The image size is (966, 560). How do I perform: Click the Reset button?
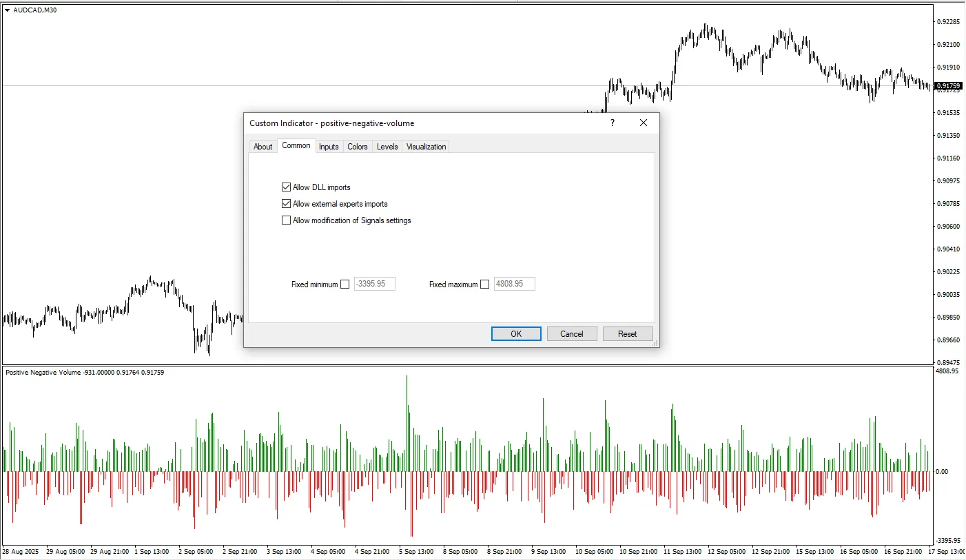[628, 334]
